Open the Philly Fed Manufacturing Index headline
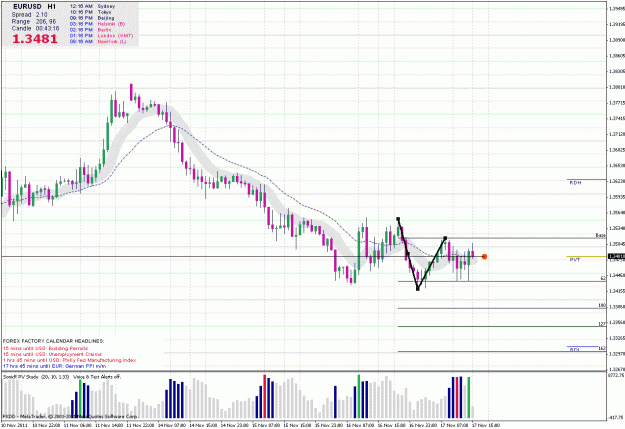The height and width of the screenshot is (429, 625). 69,360
